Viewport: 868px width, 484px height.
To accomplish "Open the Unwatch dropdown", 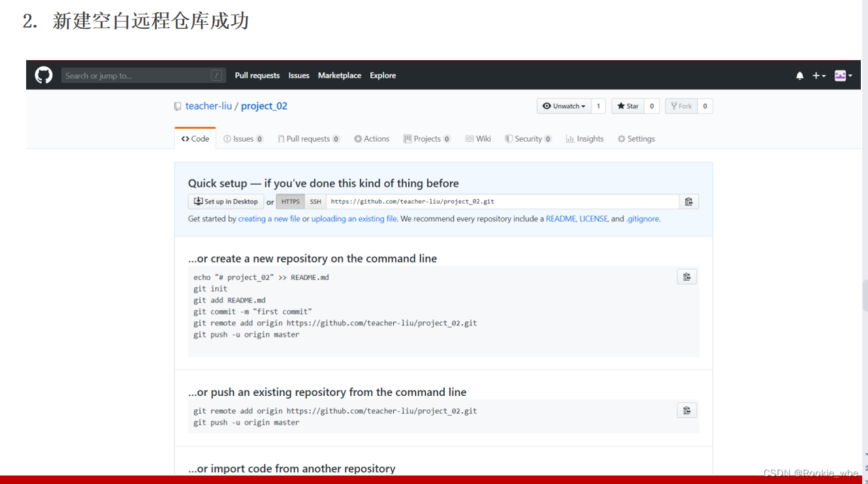I will (564, 106).
